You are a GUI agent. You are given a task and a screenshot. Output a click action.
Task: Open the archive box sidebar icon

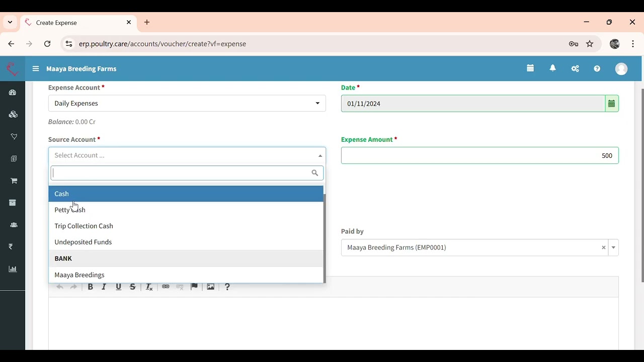point(13,203)
